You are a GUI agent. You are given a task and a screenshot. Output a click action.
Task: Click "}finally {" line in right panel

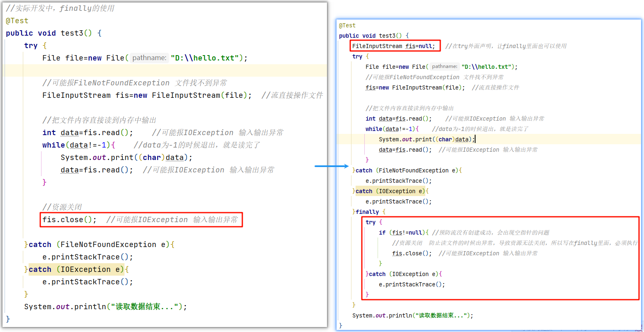pos(369,212)
